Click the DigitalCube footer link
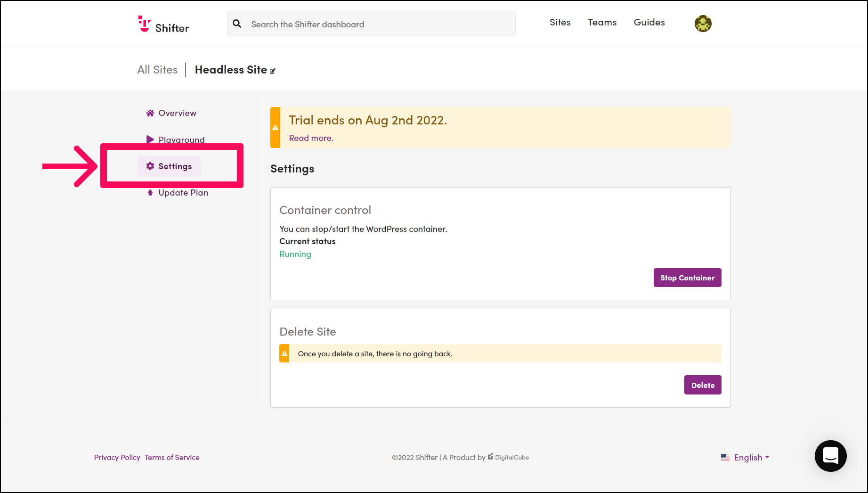 (508, 457)
